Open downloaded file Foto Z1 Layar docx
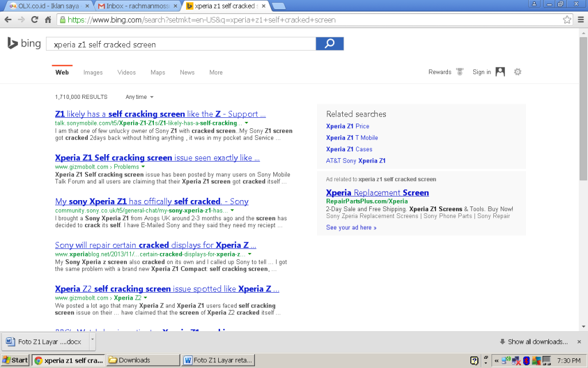 46,342
